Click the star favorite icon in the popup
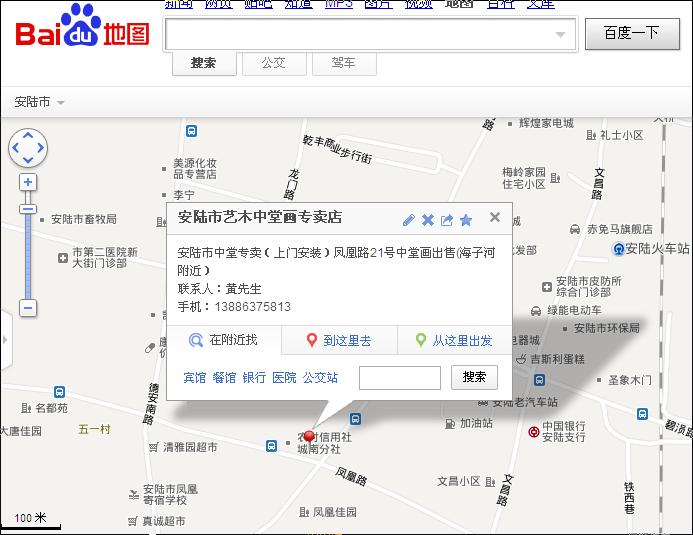The image size is (693, 535). tap(466, 220)
